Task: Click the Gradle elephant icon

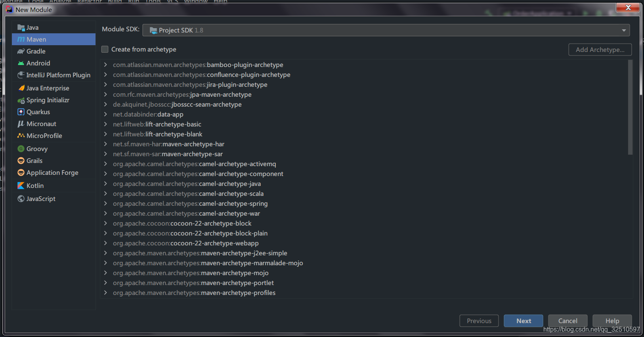Action: (21, 51)
